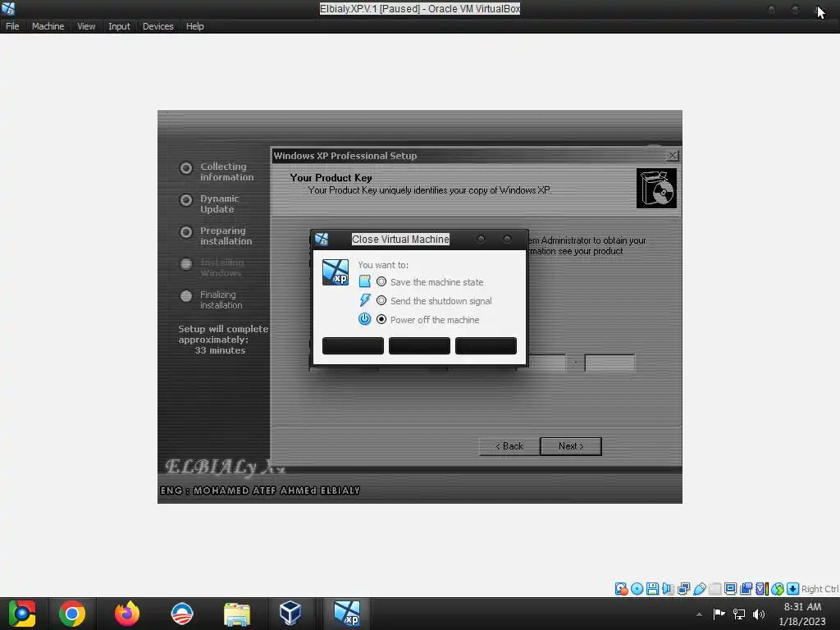The width and height of the screenshot is (840, 630).
Task: Click the greyed shared folders status icon
Action: 714,589
